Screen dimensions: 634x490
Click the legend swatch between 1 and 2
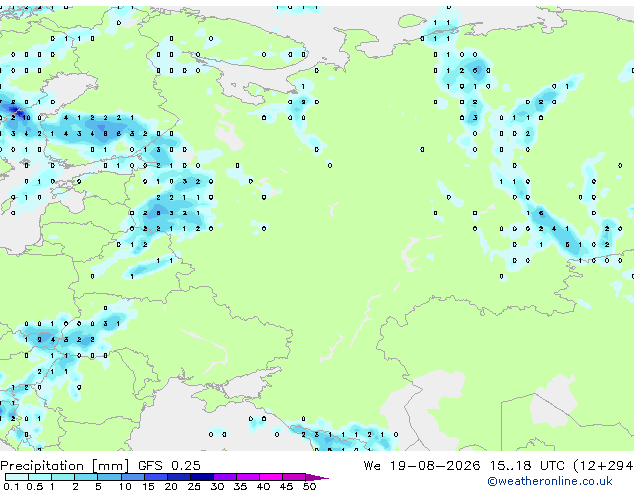coord(63,477)
